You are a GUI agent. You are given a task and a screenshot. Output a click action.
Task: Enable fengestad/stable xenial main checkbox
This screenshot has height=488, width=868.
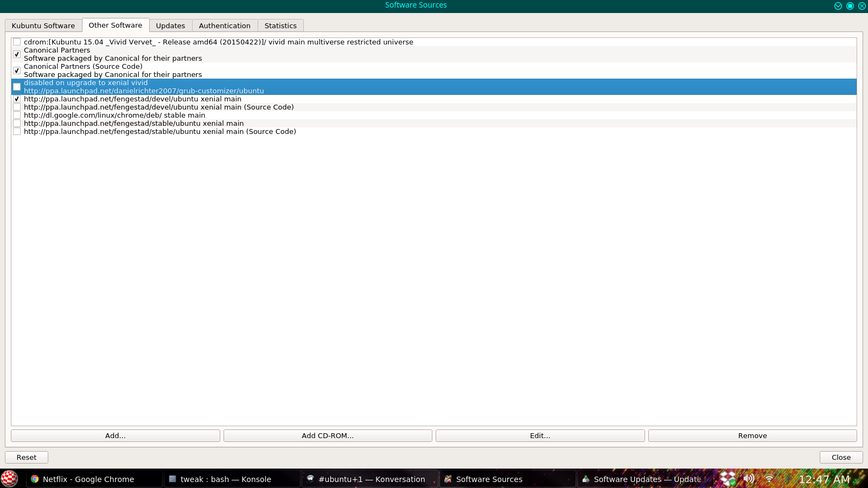17,123
